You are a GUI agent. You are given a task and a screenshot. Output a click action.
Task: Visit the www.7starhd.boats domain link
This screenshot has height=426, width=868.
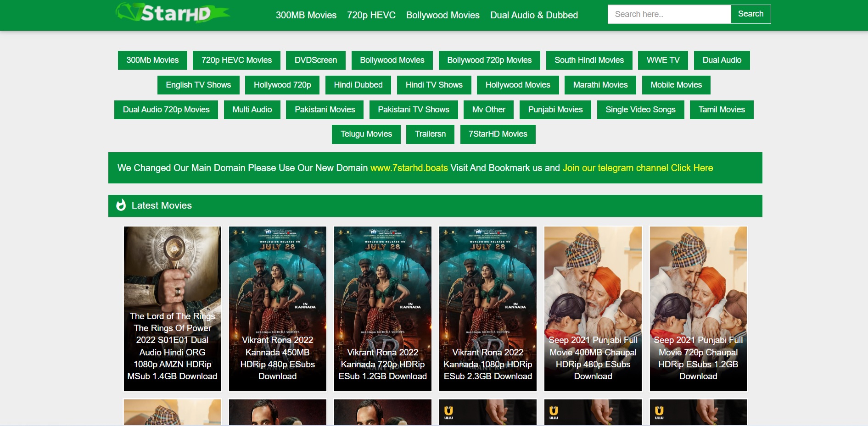tap(409, 168)
